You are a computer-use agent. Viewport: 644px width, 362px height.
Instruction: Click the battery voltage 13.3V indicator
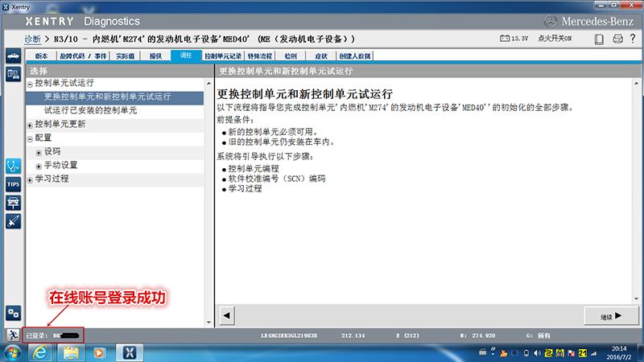(x=514, y=38)
